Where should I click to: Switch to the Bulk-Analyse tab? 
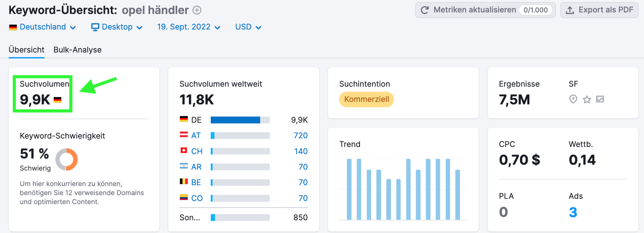(x=77, y=50)
